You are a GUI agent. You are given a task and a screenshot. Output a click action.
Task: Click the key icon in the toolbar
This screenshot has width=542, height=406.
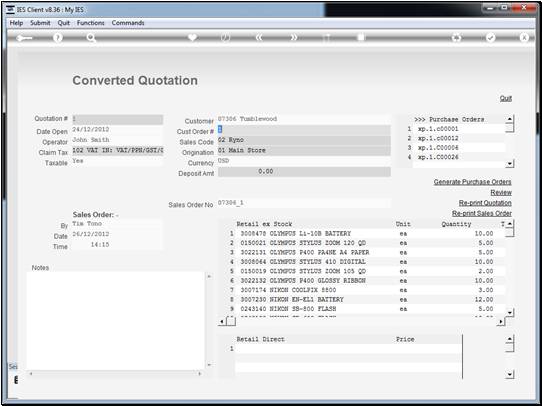[x=24, y=38]
